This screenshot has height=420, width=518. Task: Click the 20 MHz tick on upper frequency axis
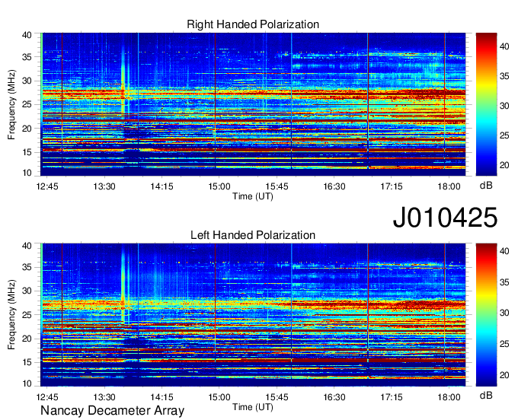tap(27, 129)
